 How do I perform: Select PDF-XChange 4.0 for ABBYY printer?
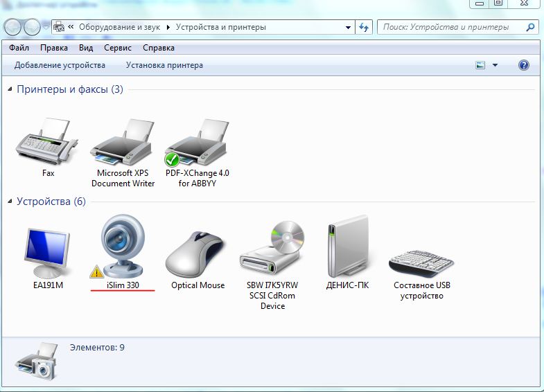(198, 145)
